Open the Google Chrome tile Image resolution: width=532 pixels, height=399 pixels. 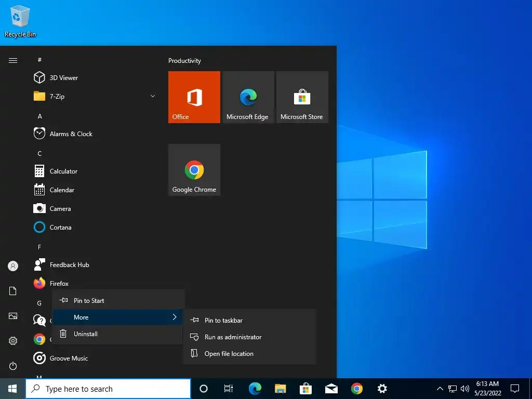click(x=194, y=170)
